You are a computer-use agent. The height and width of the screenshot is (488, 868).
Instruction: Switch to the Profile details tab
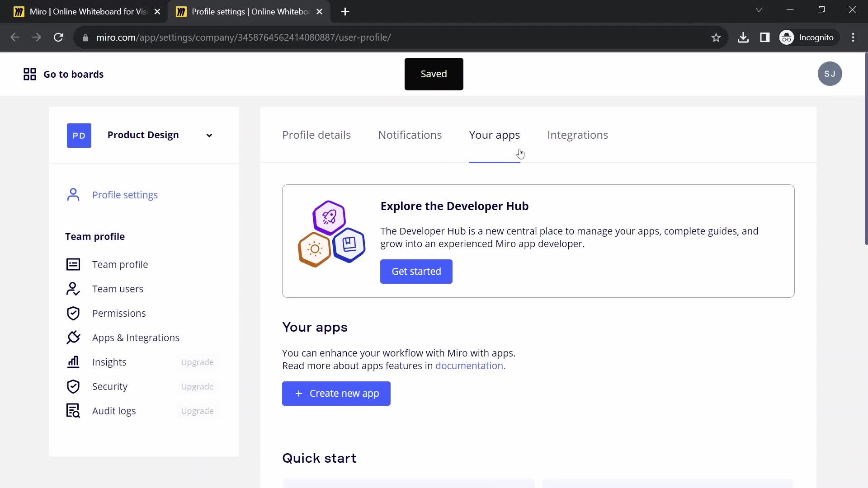316,135
